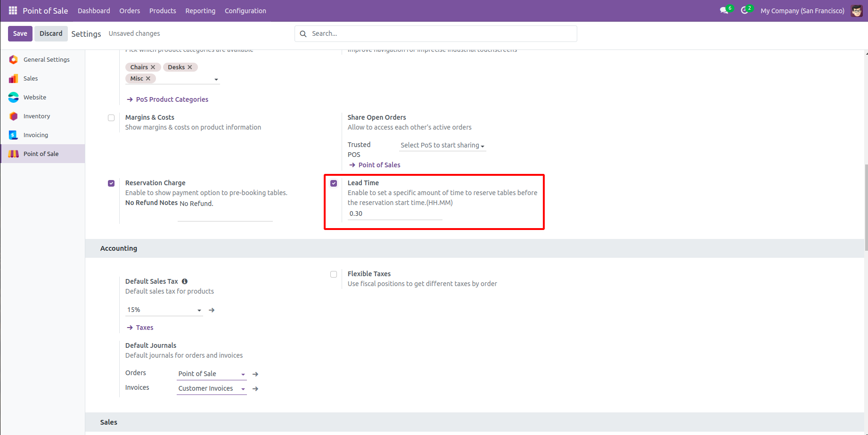
Task: Remove the Chairs category tag
Action: [153, 67]
